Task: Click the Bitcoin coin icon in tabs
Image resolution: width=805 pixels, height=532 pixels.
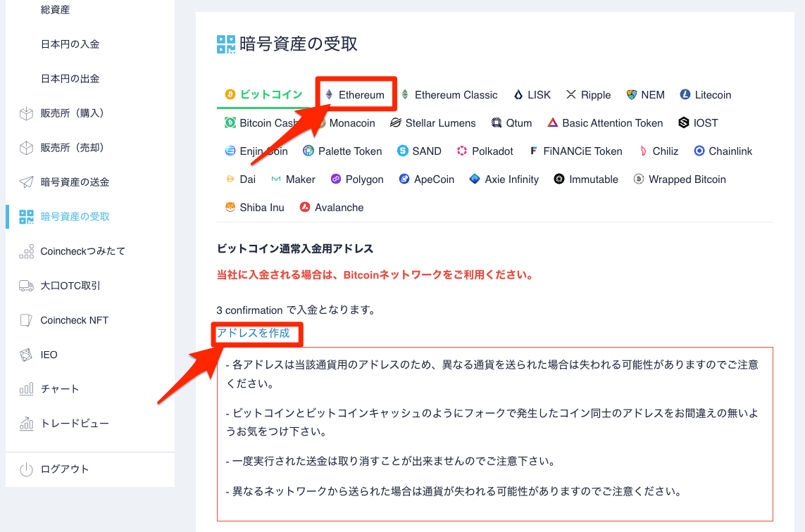Action: [230, 94]
